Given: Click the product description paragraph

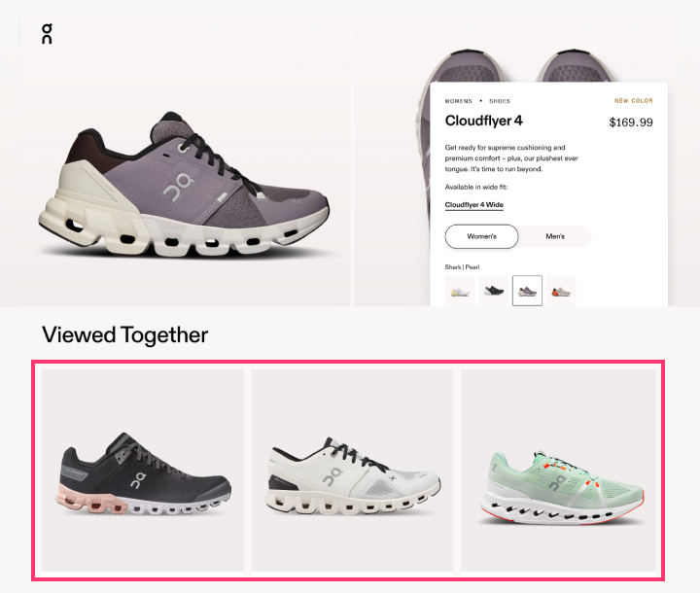Looking at the screenshot, I should tap(511, 158).
